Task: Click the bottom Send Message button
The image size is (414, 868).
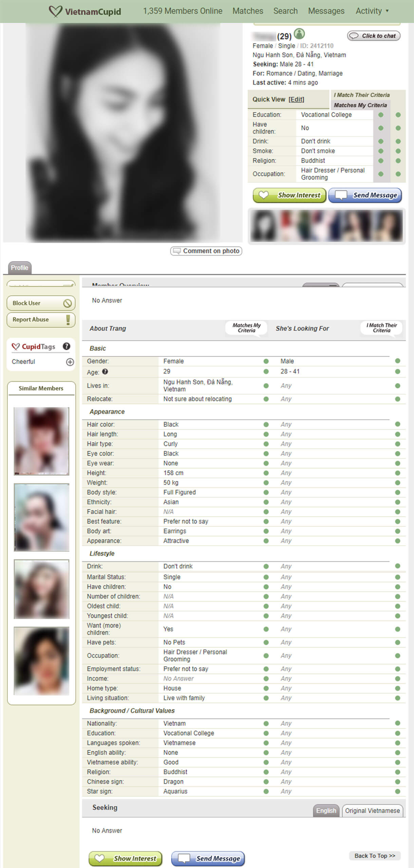Action: click(208, 858)
